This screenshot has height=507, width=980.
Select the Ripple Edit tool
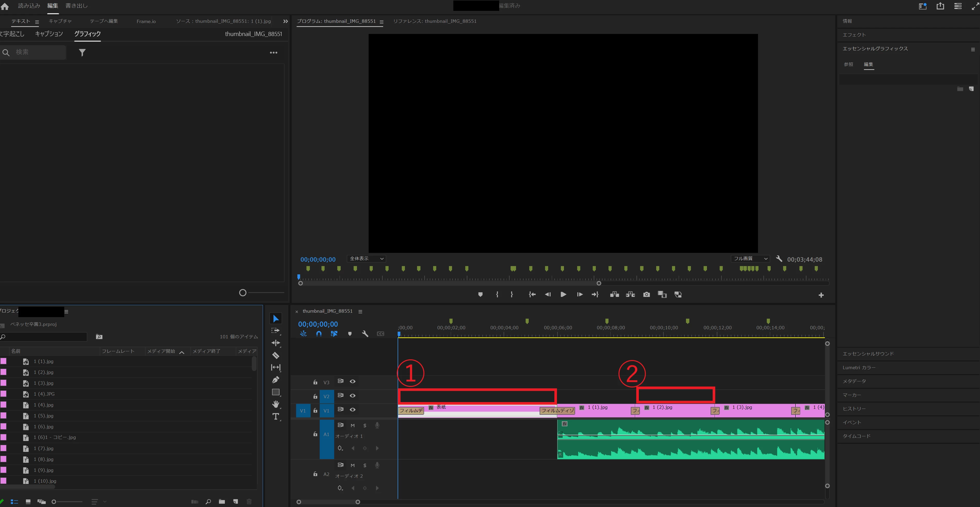pos(276,343)
